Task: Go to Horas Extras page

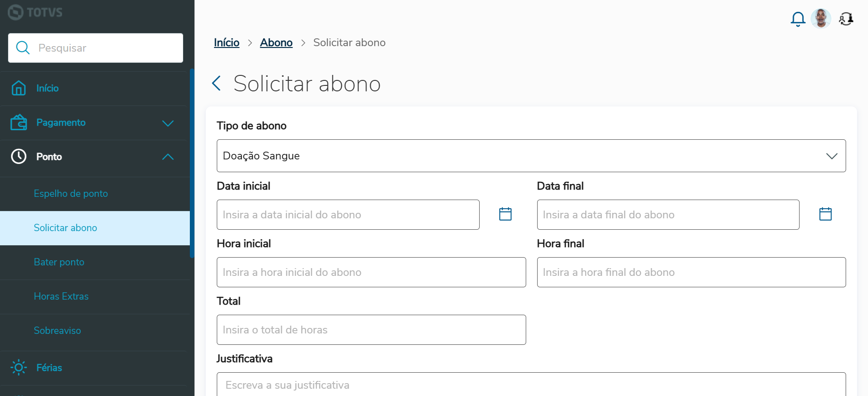Action: pyautogui.click(x=61, y=296)
